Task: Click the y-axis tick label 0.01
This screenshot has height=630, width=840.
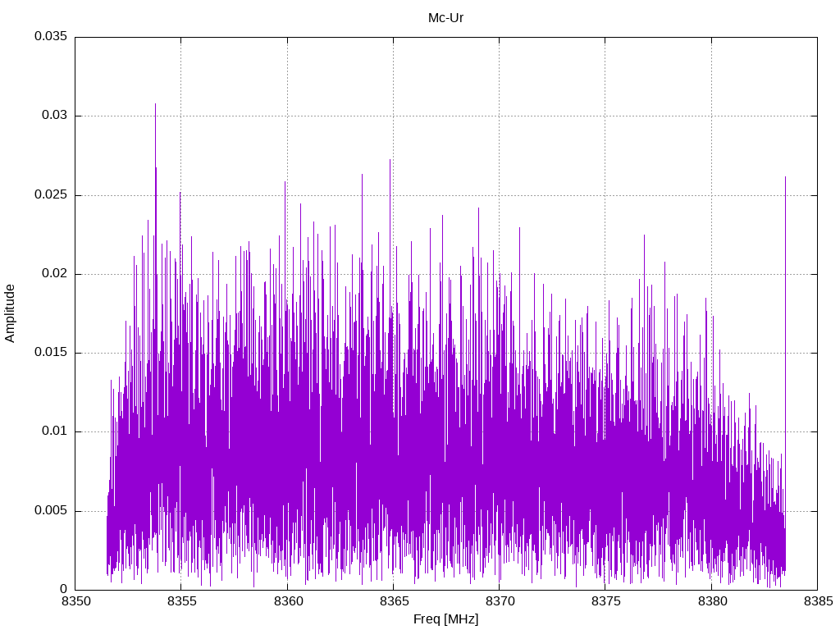Action: click(55, 431)
